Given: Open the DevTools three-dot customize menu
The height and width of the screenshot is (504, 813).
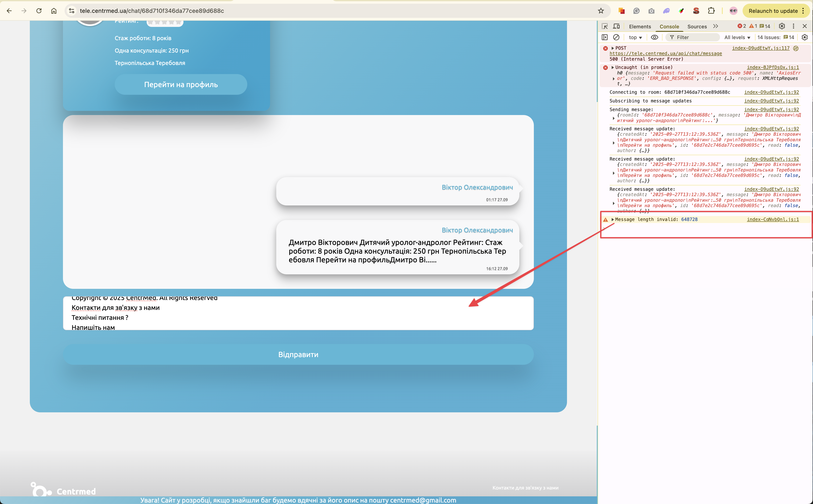Looking at the screenshot, I should pos(794,26).
